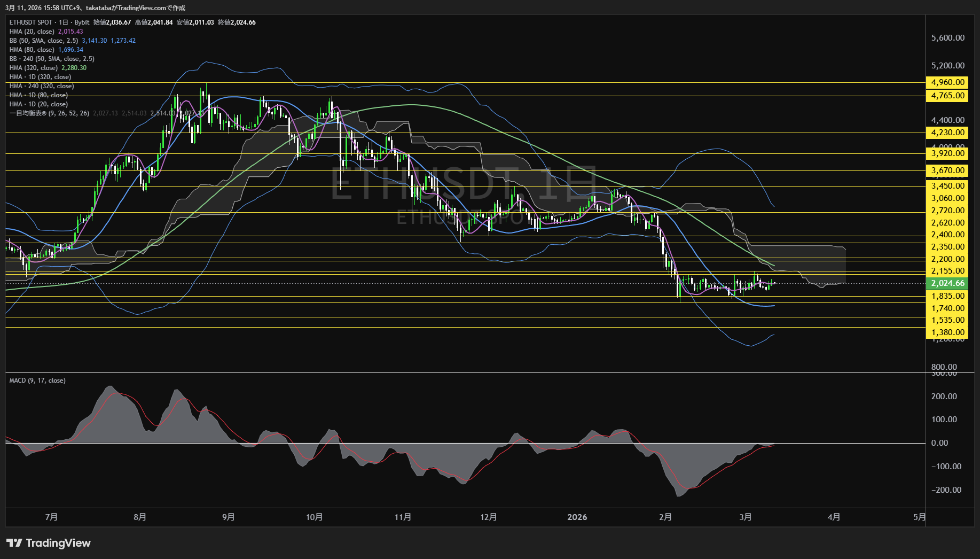Click the ETHUSDT SPOT symbol title
This screenshot has width=980, height=559.
[31, 22]
